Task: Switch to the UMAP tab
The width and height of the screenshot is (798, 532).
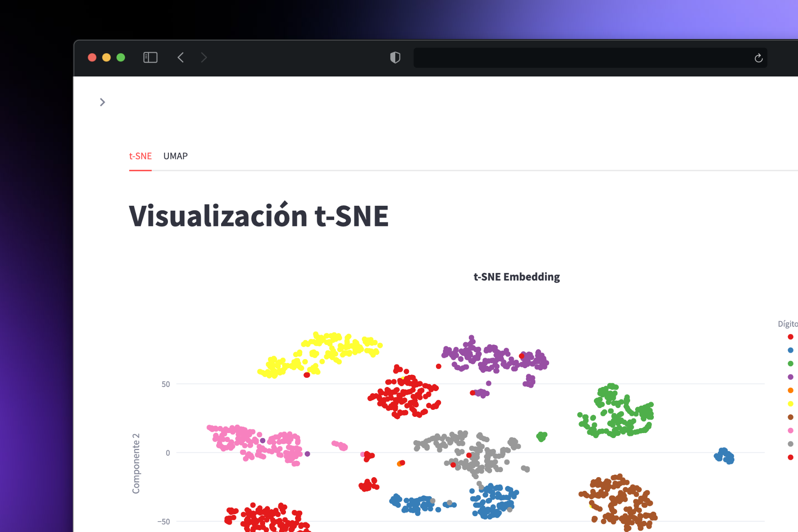Action: [175, 156]
